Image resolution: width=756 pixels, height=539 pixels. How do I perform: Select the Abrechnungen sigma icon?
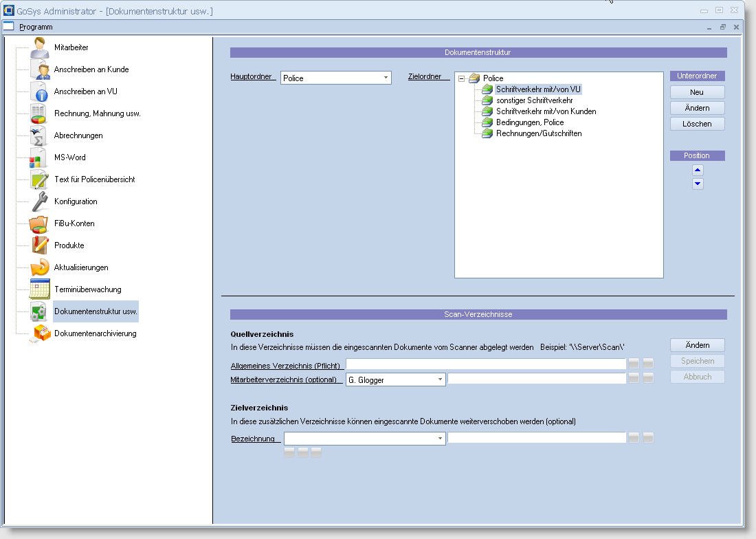40,135
